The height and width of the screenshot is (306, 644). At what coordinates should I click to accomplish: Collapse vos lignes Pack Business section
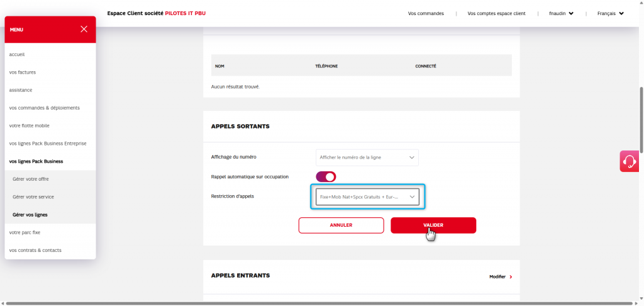coord(36,161)
